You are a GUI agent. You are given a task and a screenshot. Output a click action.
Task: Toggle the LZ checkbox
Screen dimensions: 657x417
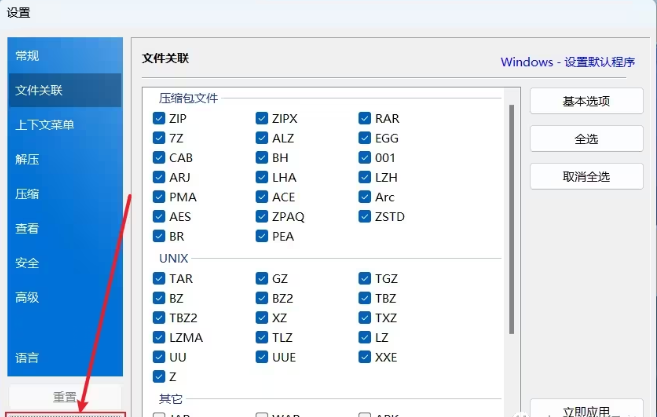365,337
